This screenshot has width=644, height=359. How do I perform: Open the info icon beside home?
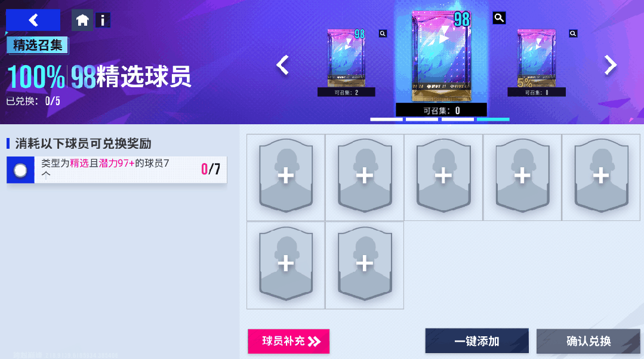[x=103, y=20]
